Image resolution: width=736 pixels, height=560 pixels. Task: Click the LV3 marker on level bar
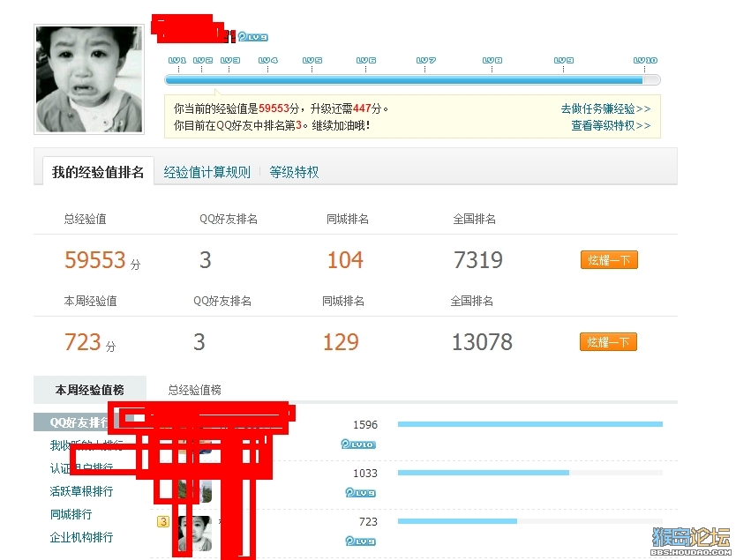tap(230, 61)
